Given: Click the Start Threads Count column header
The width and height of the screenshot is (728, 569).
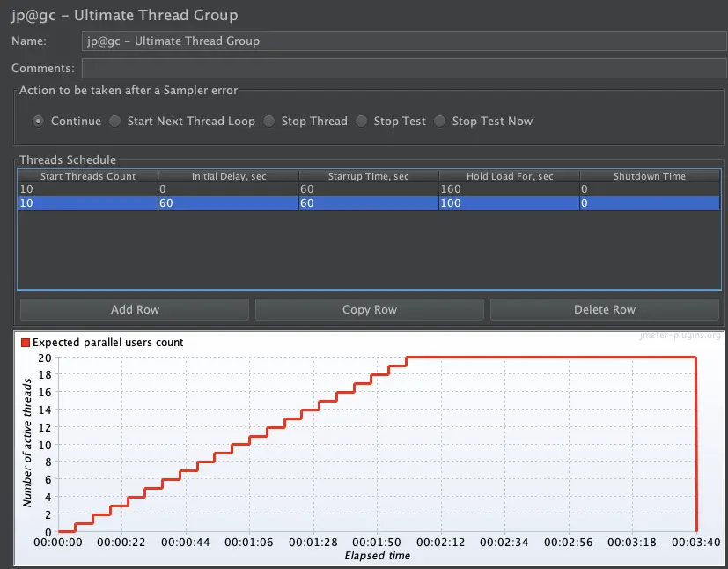Looking at the screenshot, I should click(x=88, y=176).
